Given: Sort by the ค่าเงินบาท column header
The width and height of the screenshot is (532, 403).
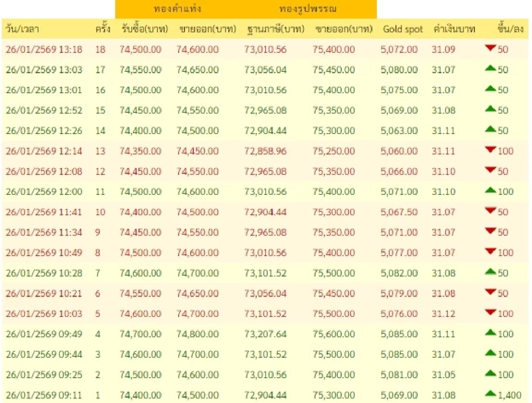Looking at the screenshot, I should click(454, 29).
